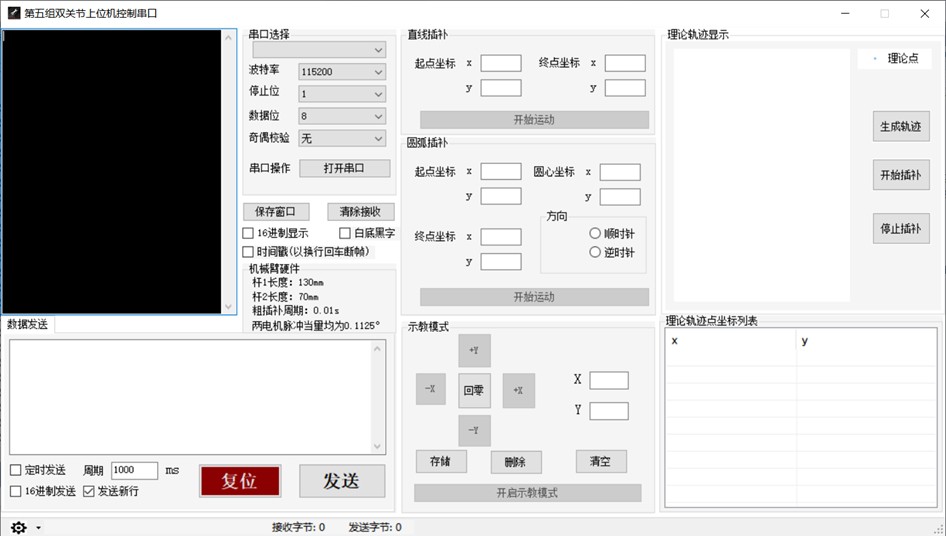Select the 顺时针 radio button
Image resolution: width=946 pixels, height=536 pixels.
click(x=595, y=234)
